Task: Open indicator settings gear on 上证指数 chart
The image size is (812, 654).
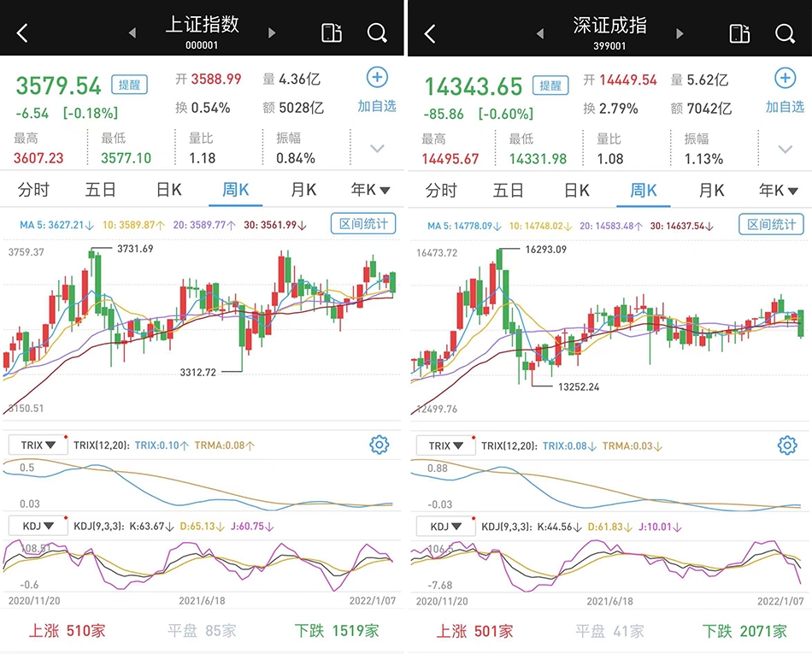Action: point(379,445)
